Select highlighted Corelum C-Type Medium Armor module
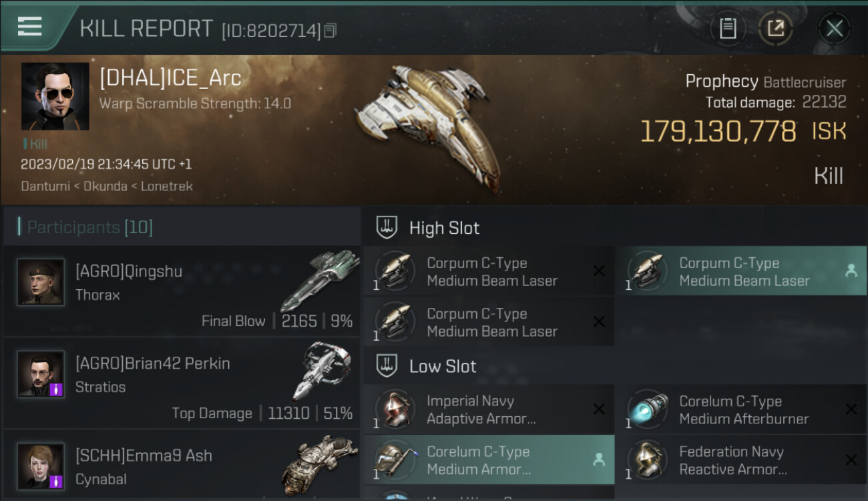 [489, 460]
